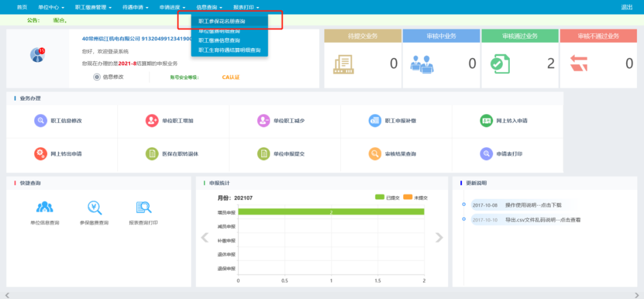Click the green 网上转入申请 icon
Screen dimensions: 644x299
(x=487, y=120)
